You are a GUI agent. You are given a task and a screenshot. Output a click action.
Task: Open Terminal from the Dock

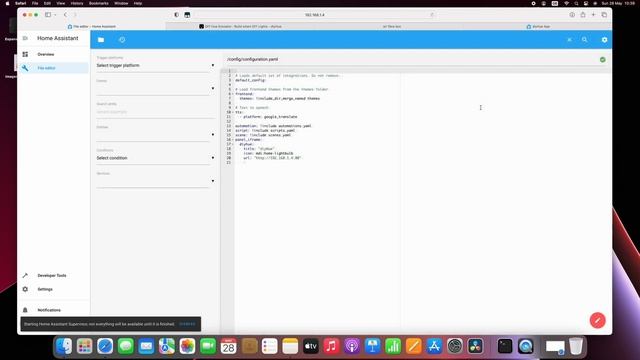(505, 347)
